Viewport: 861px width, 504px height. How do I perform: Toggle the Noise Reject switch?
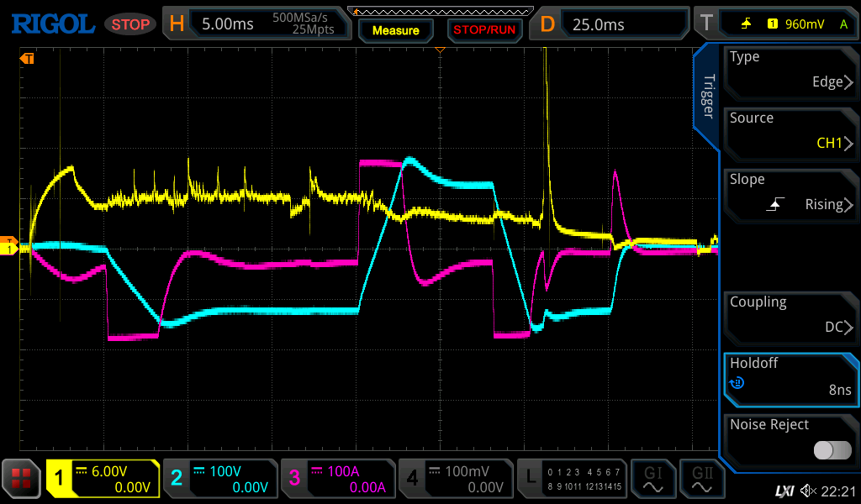pos(832,450)
